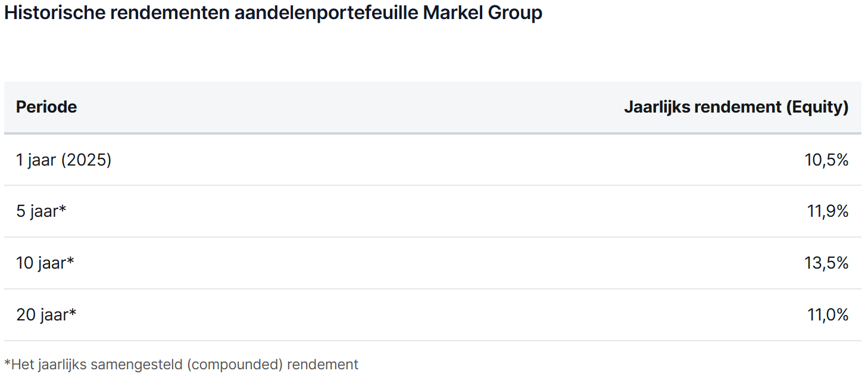
Task: Click the asterisk starting the footnote
Action: coord(8,363)
